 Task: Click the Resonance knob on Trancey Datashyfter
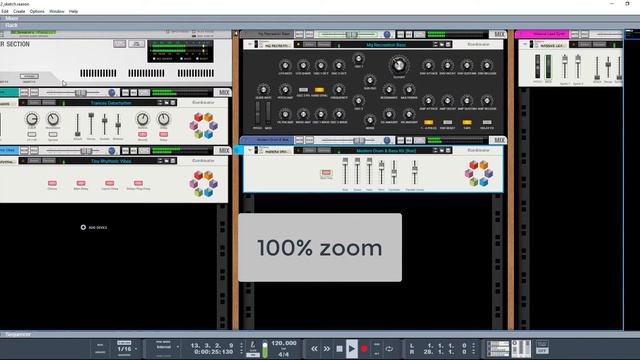[53, 119]
